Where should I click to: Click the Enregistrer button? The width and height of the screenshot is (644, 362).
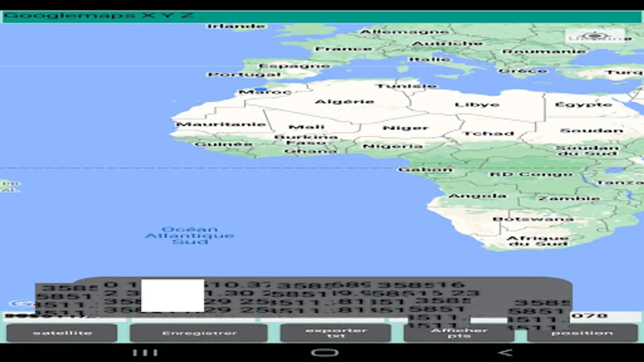click(x=199, y=333)
